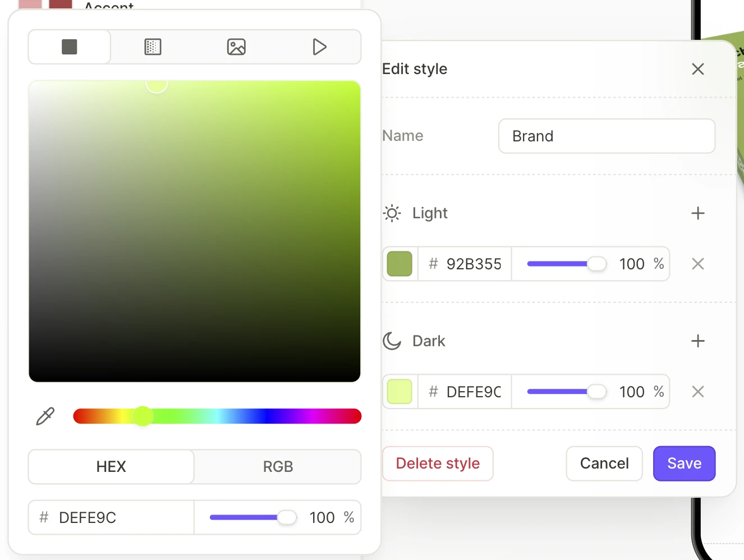Screen dimensions: 744x560
Task: Switch to the gradient fill tab
Action: [153, 47]
